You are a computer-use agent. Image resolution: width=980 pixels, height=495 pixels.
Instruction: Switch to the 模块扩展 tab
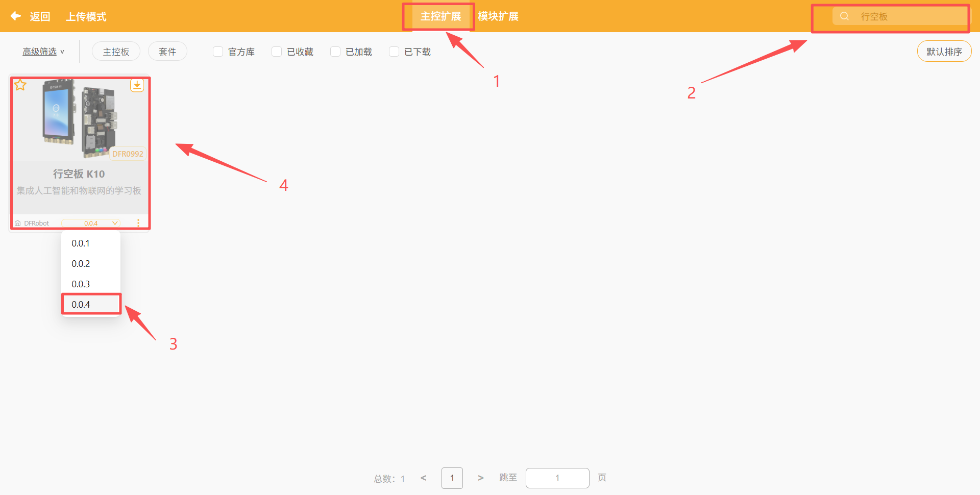[x=498, y=16]
